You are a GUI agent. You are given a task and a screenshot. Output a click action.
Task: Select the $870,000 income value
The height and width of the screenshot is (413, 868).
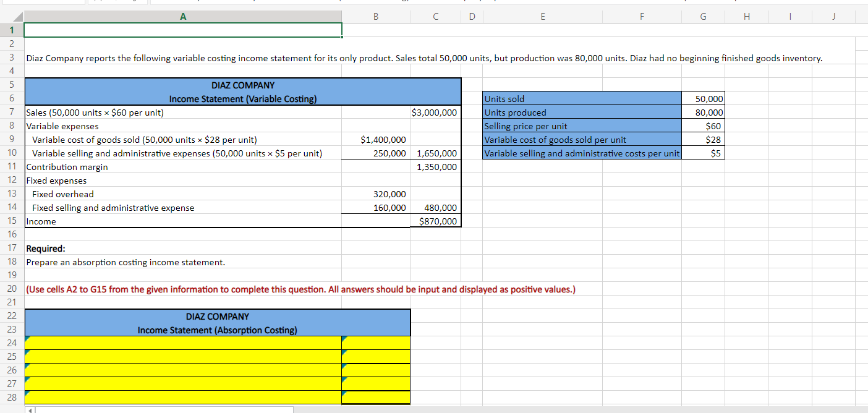436,221
